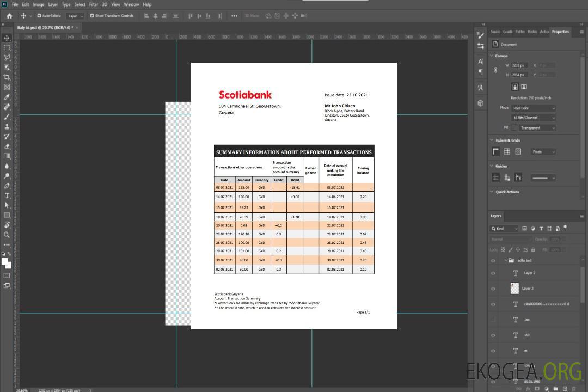Toggle the grid button in Rulers & Grids

click(x=507, y=151)
